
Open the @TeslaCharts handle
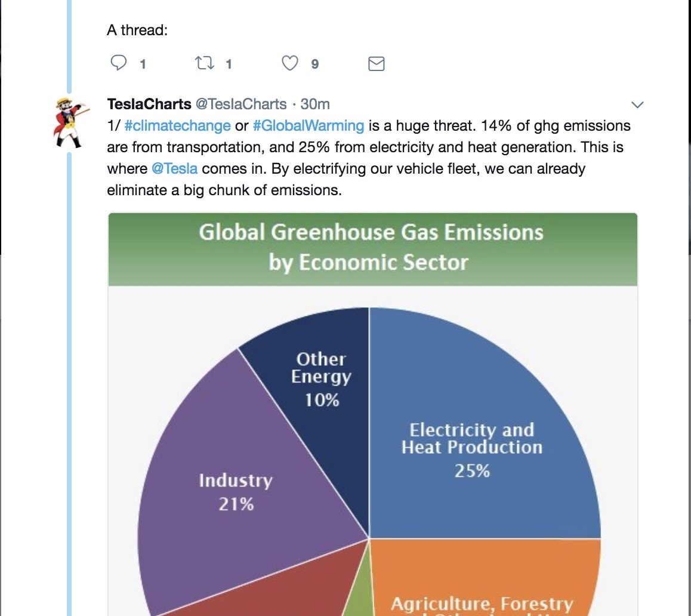241,104
